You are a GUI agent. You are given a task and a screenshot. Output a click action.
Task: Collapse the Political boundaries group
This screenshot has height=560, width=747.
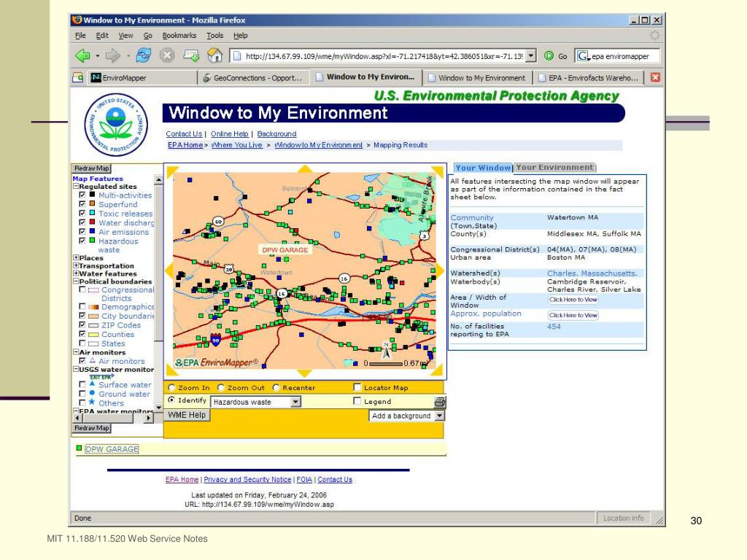tap(75, 281)
